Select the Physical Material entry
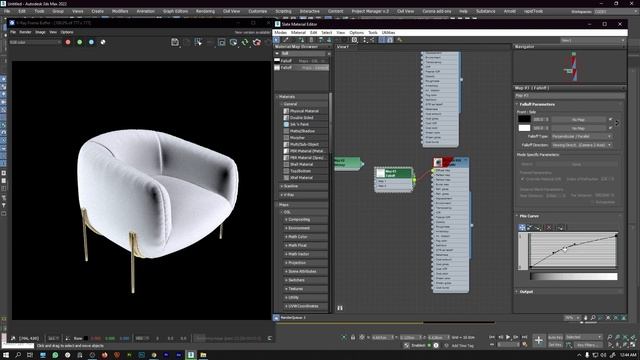Viewport: 640px width, 360px height. 305,111
